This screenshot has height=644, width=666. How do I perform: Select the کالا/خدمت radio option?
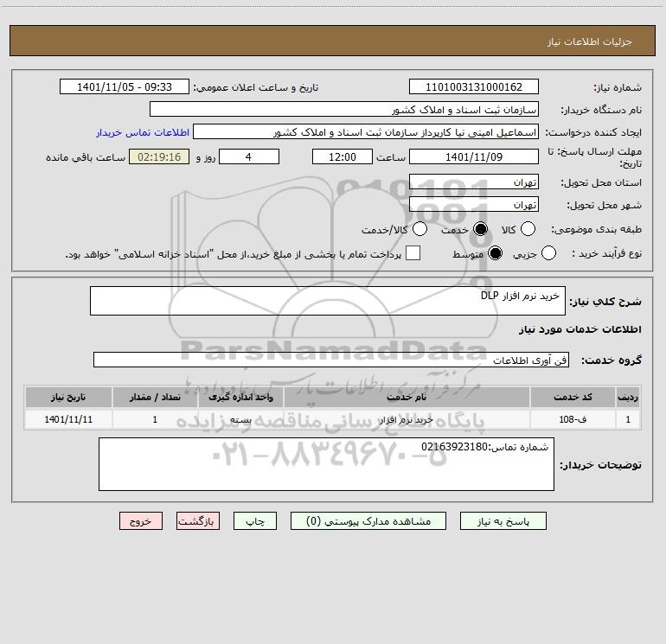click(420, 229)
